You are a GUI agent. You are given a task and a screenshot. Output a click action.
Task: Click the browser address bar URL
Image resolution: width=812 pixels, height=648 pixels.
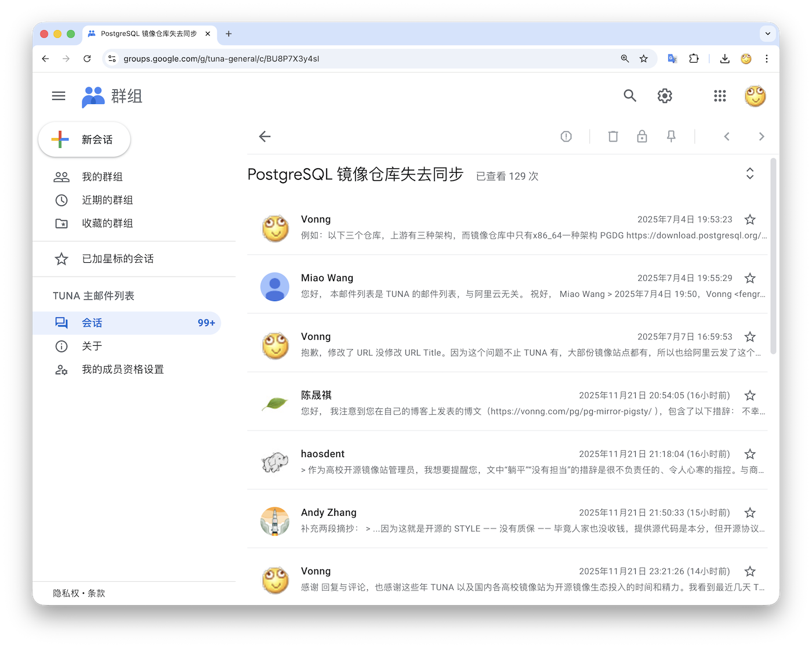click(221, 59)
